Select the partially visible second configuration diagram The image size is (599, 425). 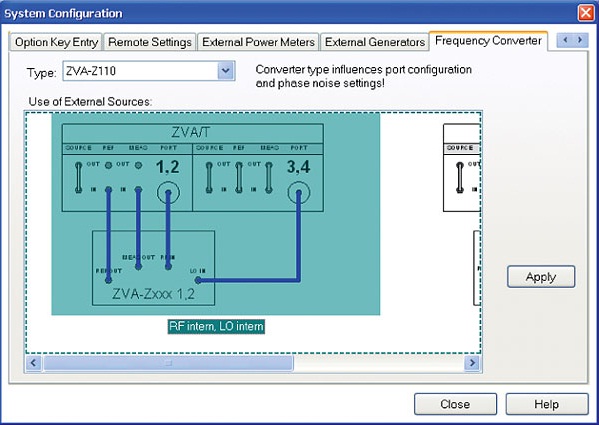(461, 214)
